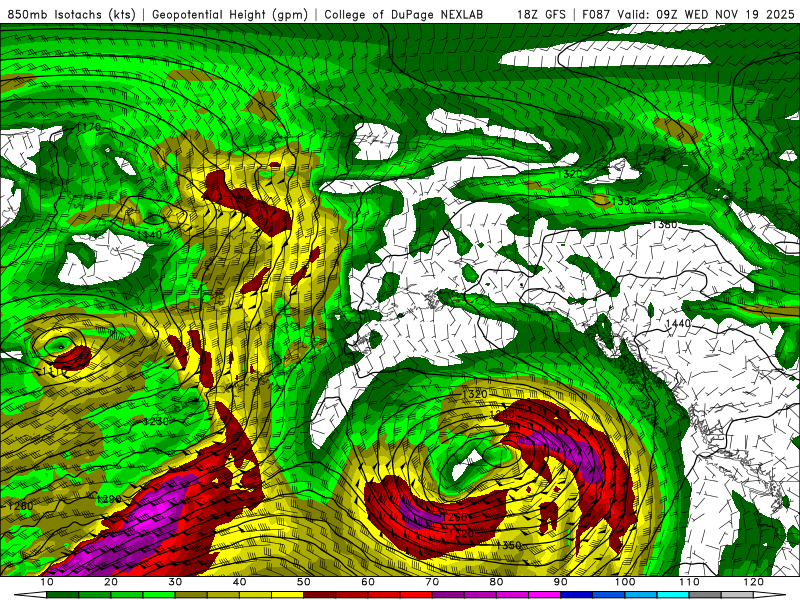Click the 1440 height contour label

click(678, 323)
